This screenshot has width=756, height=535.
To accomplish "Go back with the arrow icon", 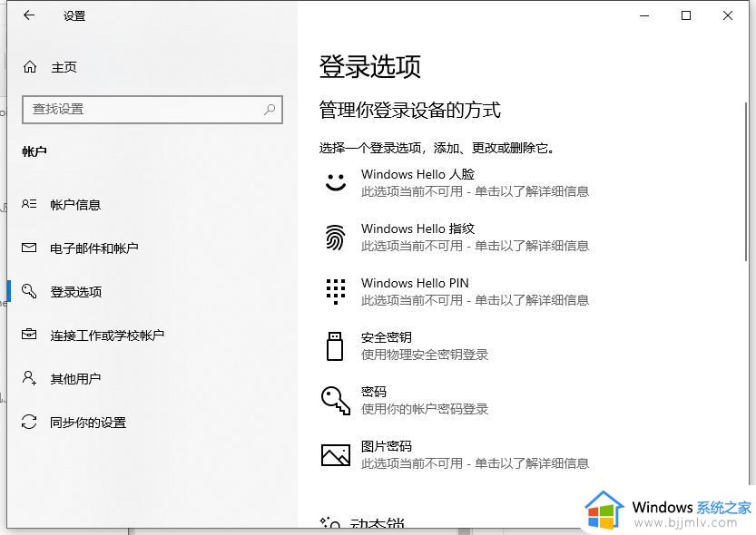I will tap(29, 15).
